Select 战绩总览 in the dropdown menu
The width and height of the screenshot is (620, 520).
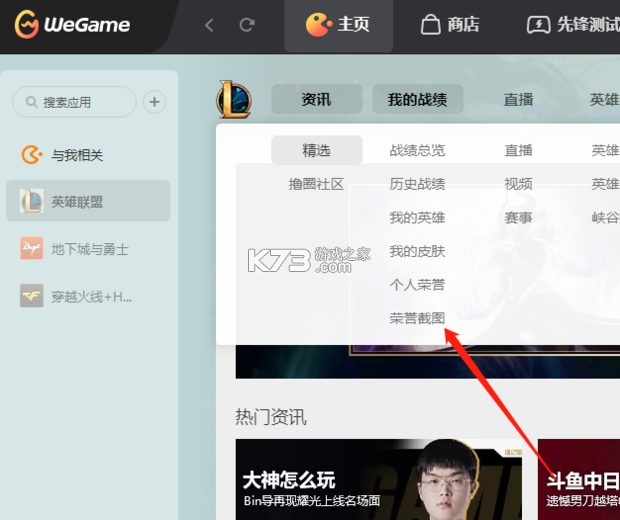pyautogui.click(x=417, y=150)
